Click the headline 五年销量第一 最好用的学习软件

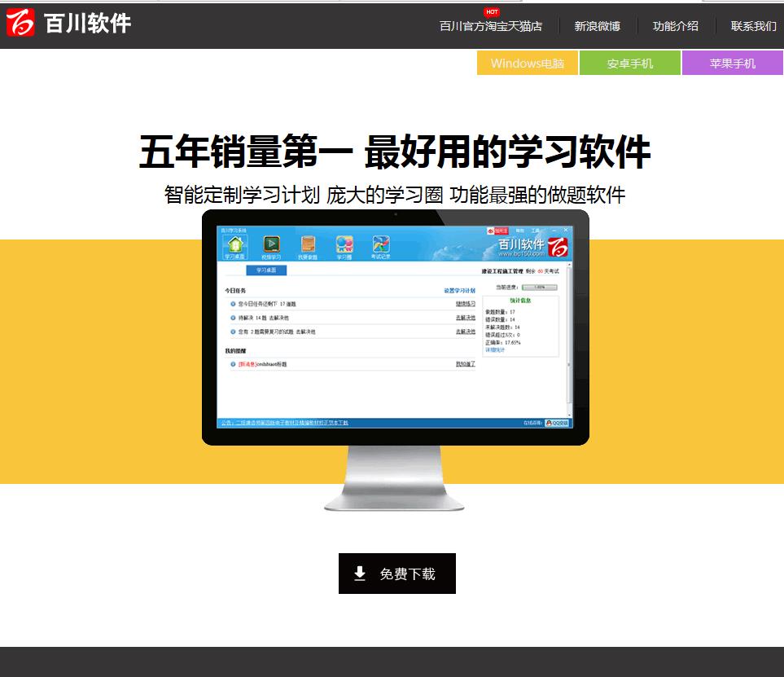click(x=395, y=151)
